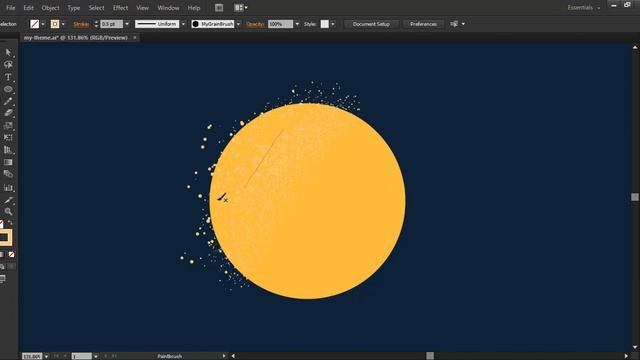The image size is (640, 360).
Task: Select the Lasso tool
Action: click(x=8, y=64)
